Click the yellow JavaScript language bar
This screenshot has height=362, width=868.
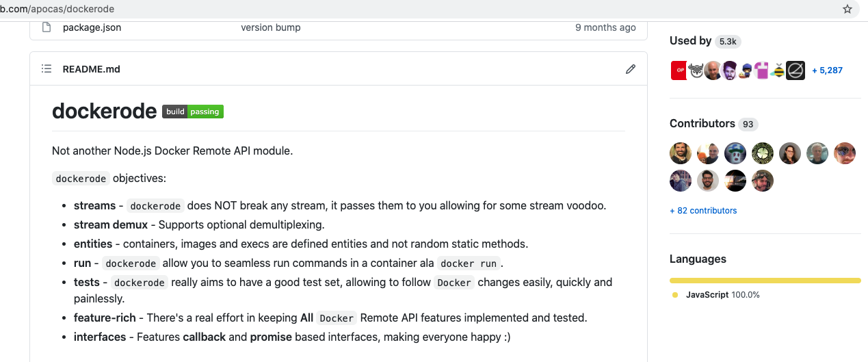[x=765, y=281]
